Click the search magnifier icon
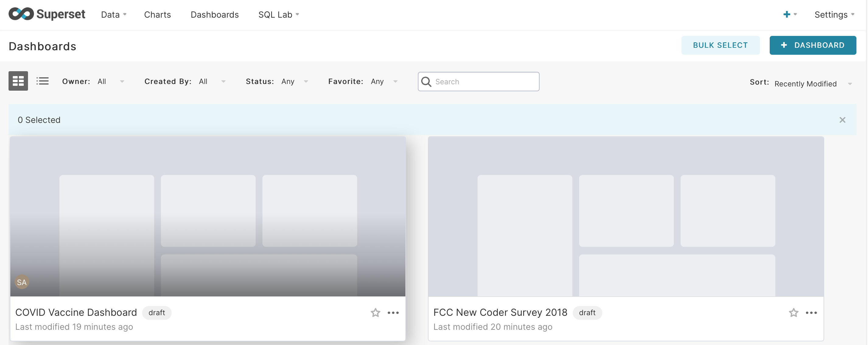 pos(426,82)
